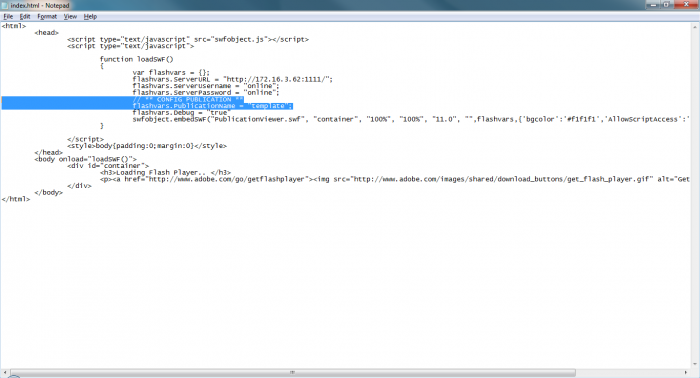Click the closing </script> tag
Screen dimensions: 700x378
tap(85, 139)
